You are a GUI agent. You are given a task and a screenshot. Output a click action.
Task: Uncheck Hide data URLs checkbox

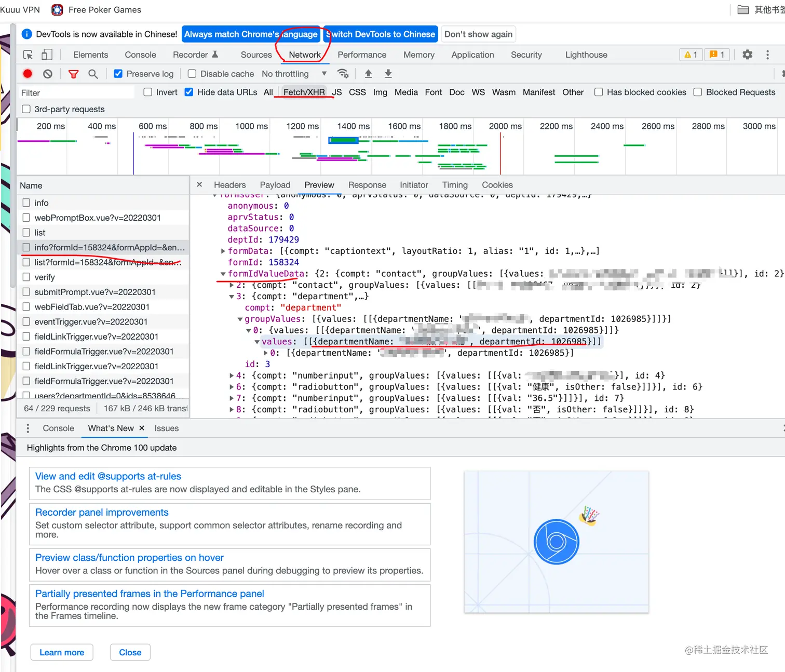coord(189,92)
